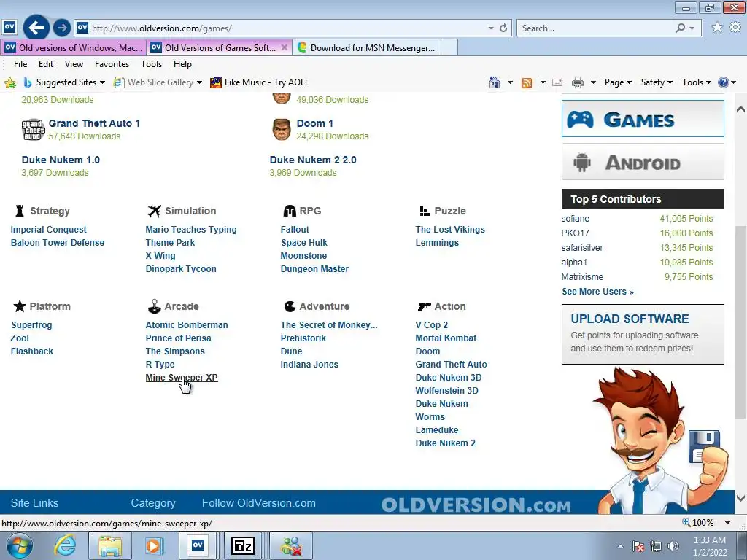This screenshot has width=747, height=560.
Task: Open Favorites star icon at top right
Action: pyautogui.click(x=717, y=28)
